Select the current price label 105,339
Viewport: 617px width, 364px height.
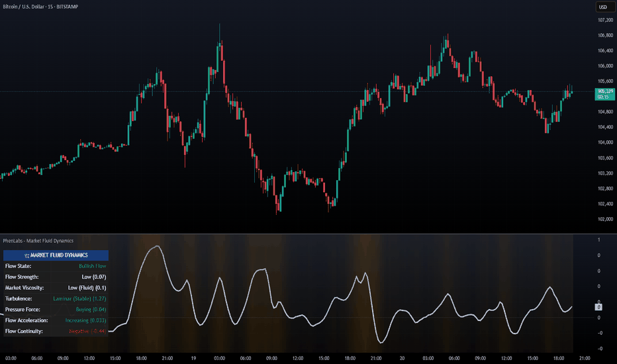[x=605, y=94]
